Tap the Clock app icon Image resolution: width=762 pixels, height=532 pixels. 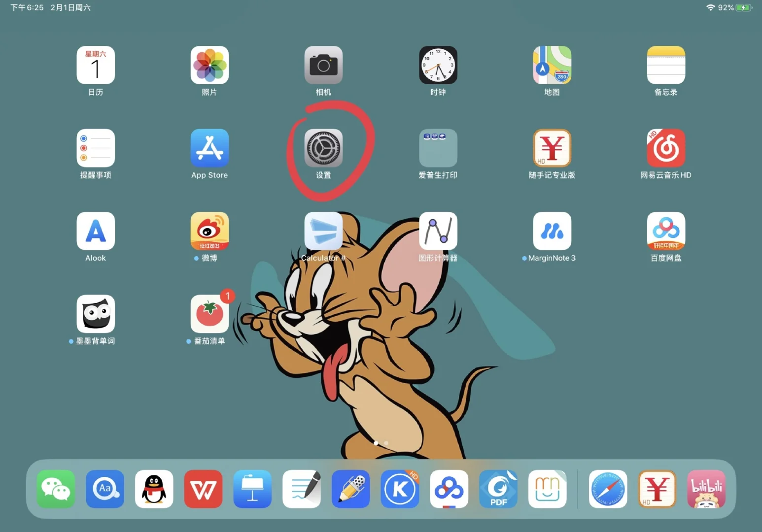tap(438, 66)
